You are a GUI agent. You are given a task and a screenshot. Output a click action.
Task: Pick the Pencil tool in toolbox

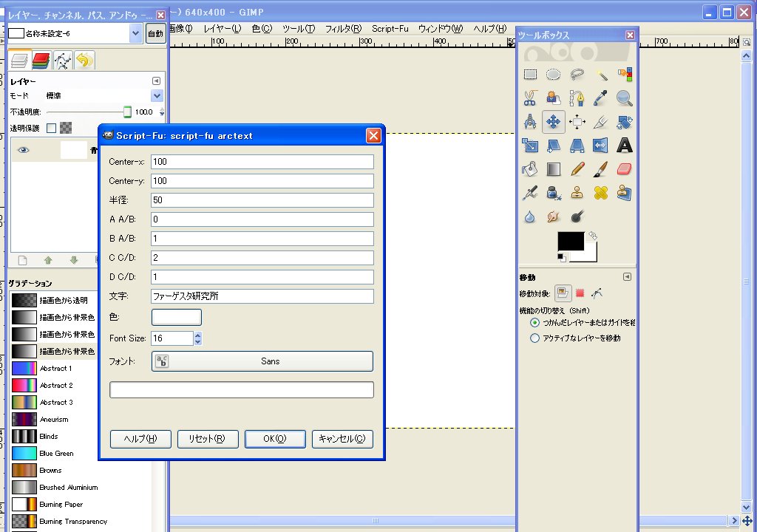(x=577, y=169)
